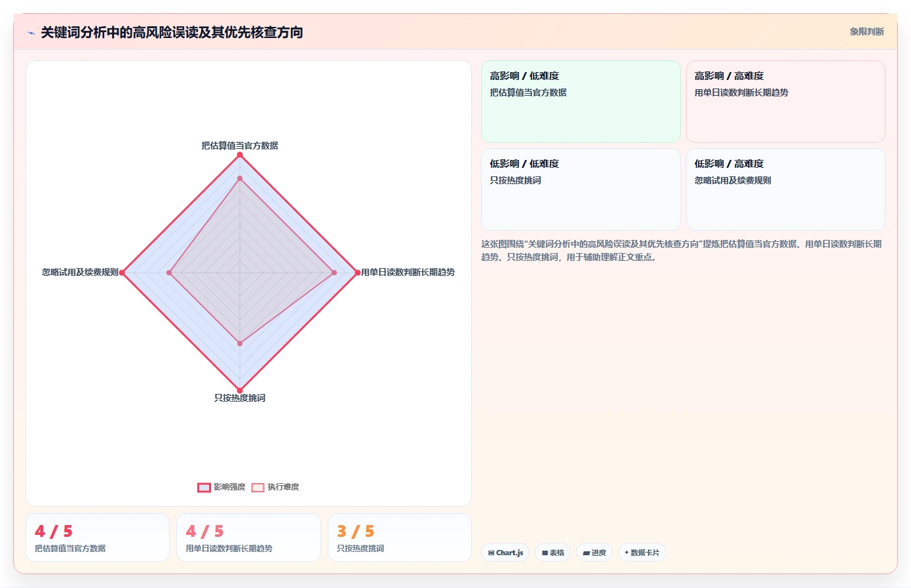Click the description paragraph starting 这张图围绕

point(682,250)
